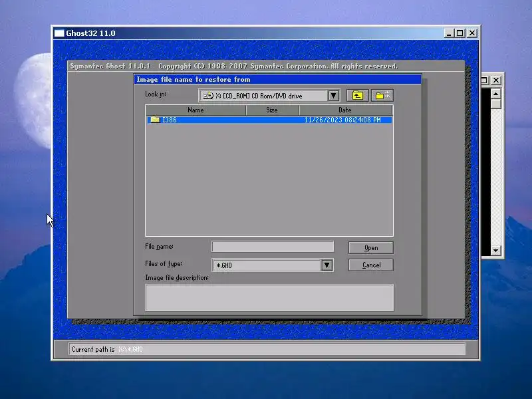Focus the File name input field

pos(273,247)
